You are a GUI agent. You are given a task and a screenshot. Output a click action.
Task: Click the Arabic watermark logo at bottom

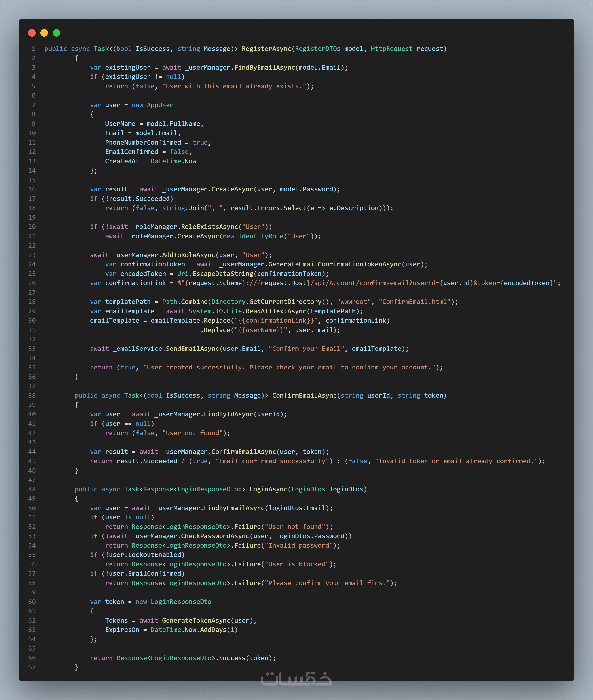click(296, 679)
